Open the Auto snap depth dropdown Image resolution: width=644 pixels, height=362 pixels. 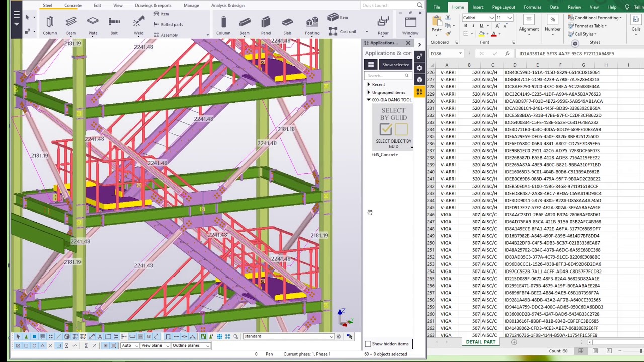coord(136,345)
